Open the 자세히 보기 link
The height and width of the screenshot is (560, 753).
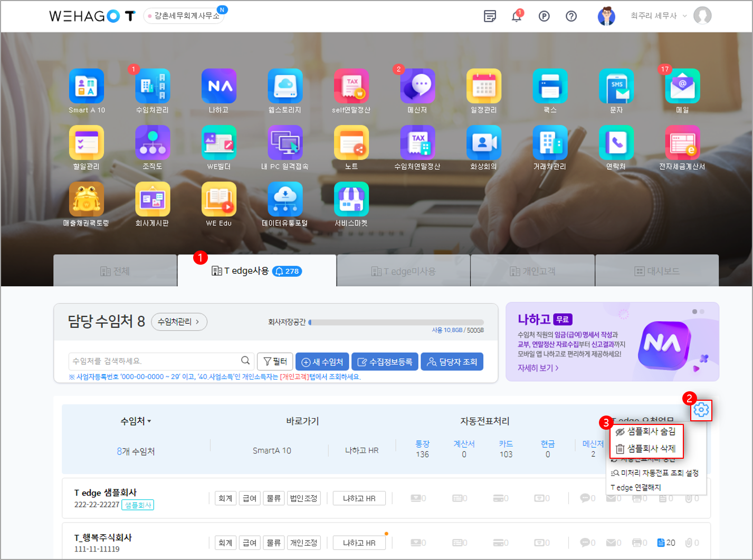click(x=538, y=368)
